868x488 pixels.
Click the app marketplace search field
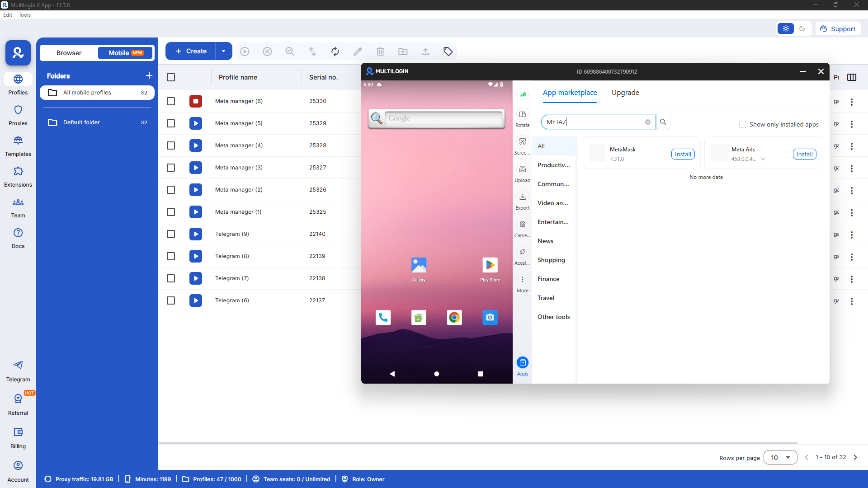point(594,122)
